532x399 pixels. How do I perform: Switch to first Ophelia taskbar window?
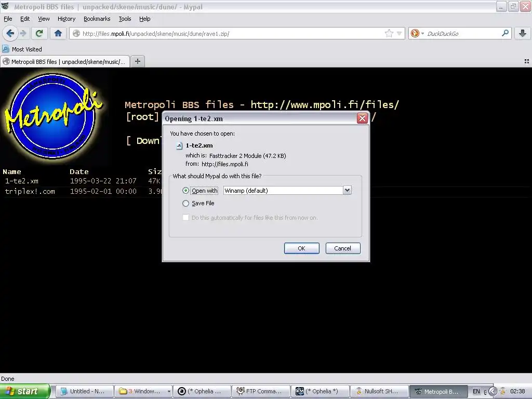click(x=202, y=391)
